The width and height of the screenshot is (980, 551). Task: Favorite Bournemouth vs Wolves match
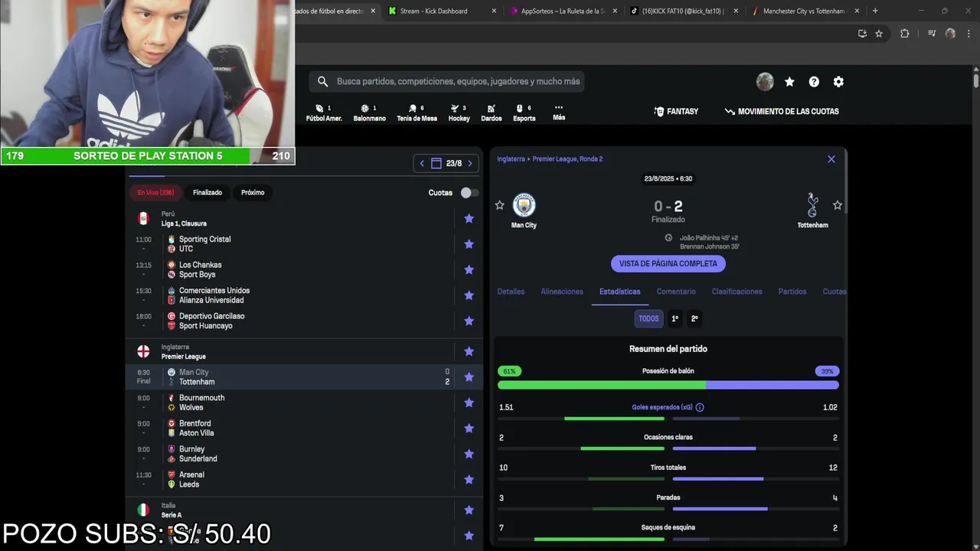[469, 403]
